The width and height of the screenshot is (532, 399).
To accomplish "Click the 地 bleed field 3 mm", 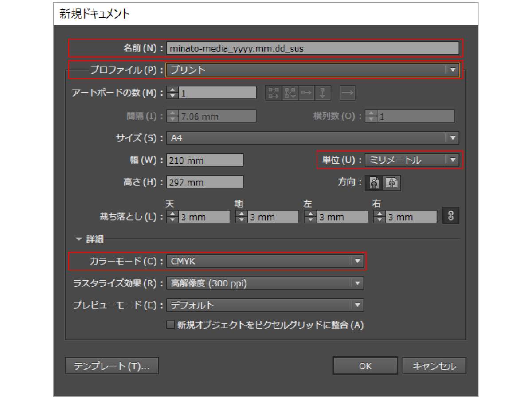I will coord(273,217).
